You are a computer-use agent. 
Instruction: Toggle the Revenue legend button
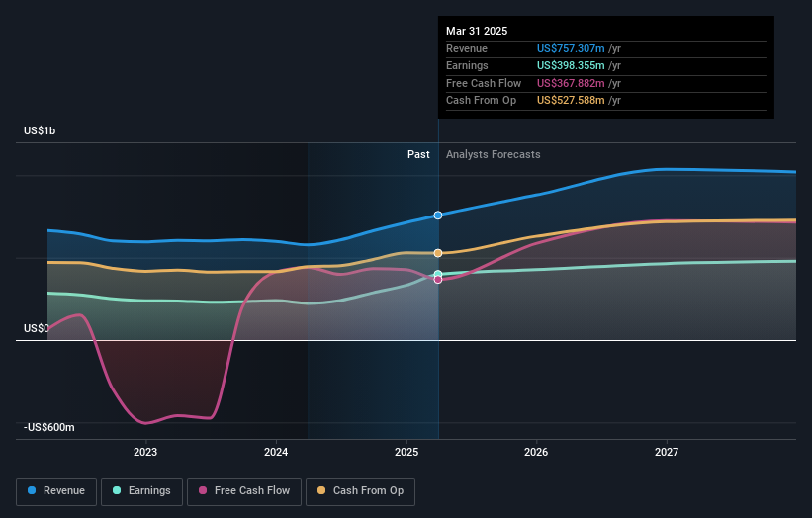pos(56,491)
